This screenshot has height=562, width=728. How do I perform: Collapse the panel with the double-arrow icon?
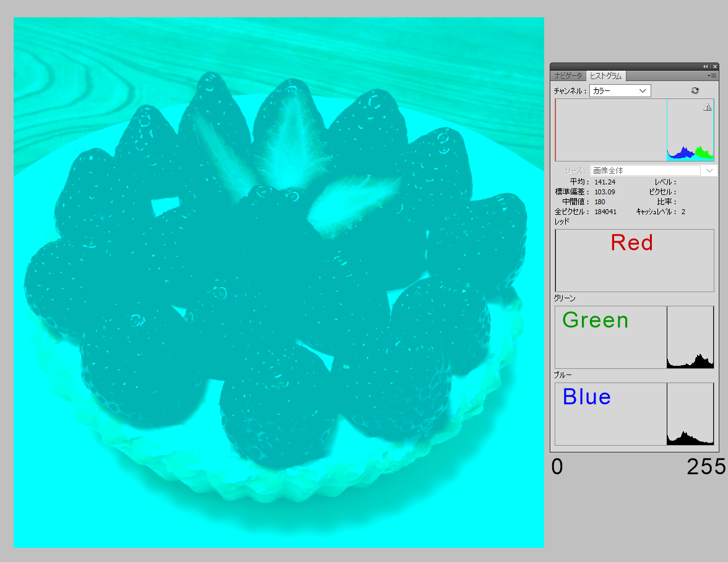(705, 67)
